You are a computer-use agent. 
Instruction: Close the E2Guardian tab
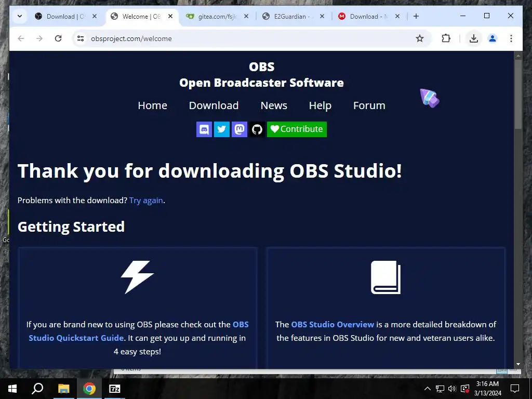point(322,16)
